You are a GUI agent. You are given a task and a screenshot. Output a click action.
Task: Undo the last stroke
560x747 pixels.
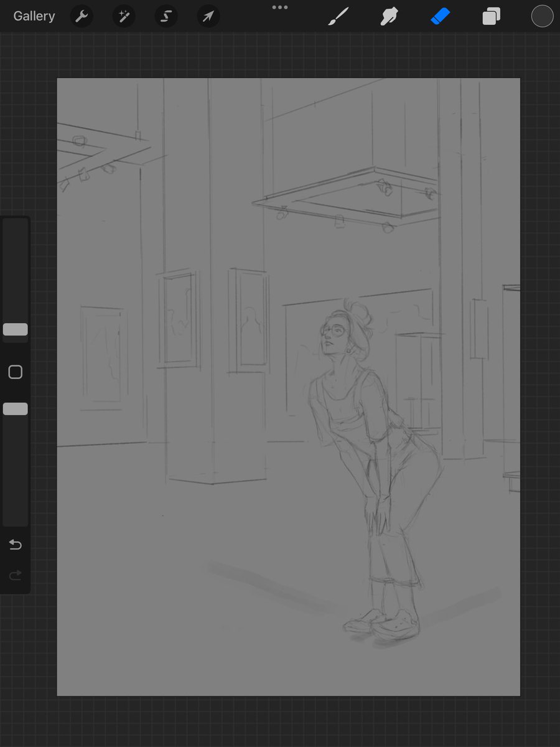(16, 545)
